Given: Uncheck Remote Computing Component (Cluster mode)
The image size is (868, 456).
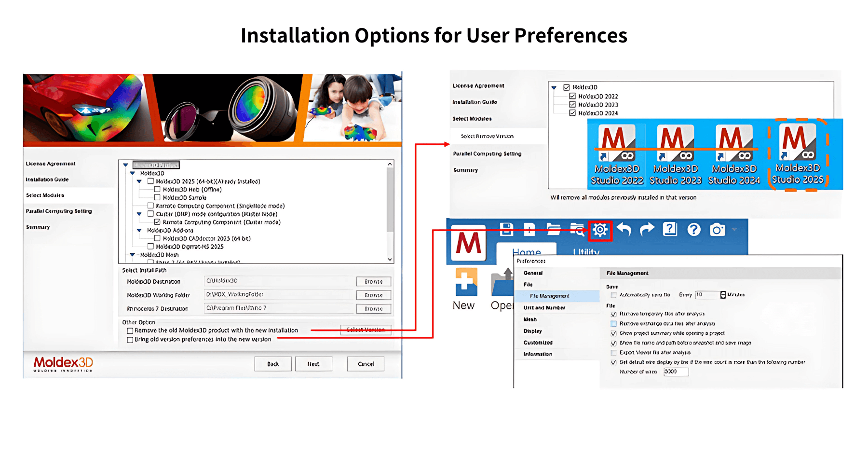Looking at the screenshot, I should coord(157,222).
